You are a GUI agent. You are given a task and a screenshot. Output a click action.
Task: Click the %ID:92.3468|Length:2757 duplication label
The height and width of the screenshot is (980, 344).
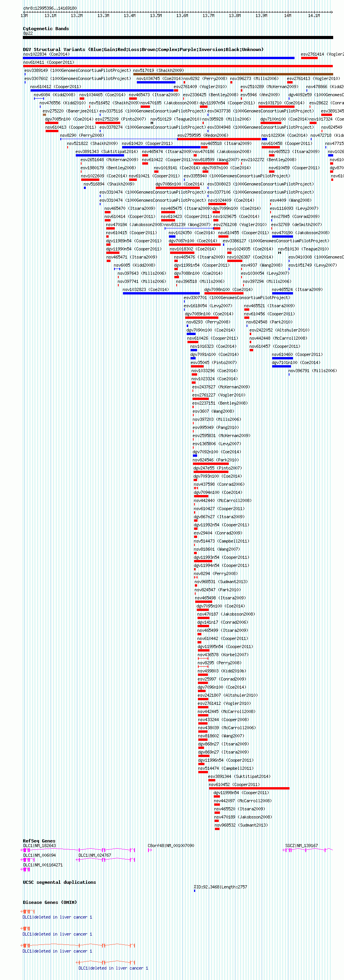220,887
